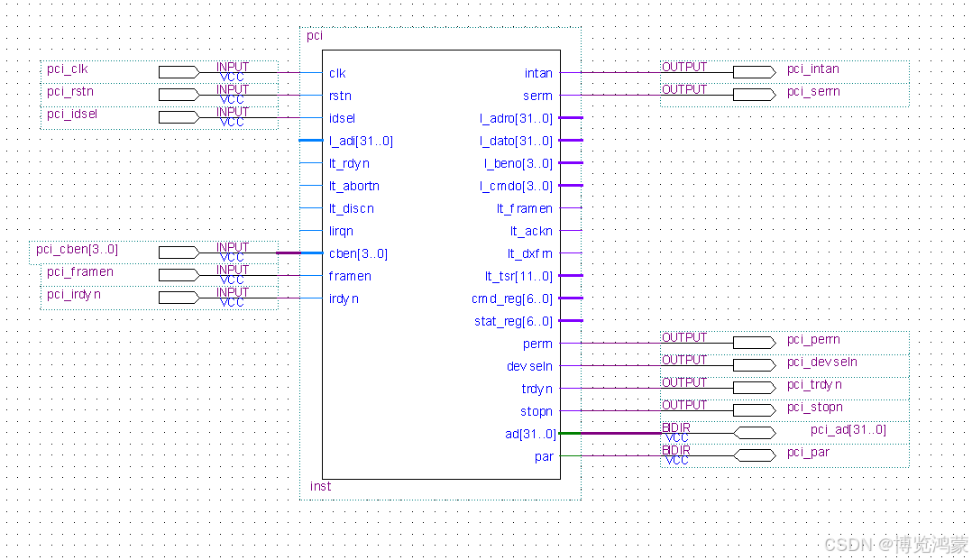Viewport: 972px width, 560px height.
Task: Click the 'lt_dxfrn' port label
Action: tap(530, 253)
